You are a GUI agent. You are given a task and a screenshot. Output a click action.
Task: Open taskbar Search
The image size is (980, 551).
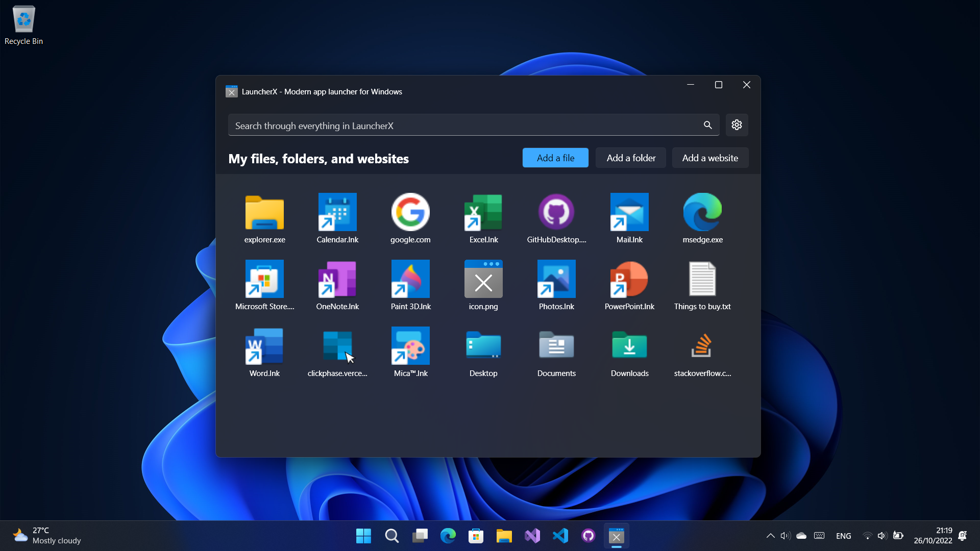(391, 536)
